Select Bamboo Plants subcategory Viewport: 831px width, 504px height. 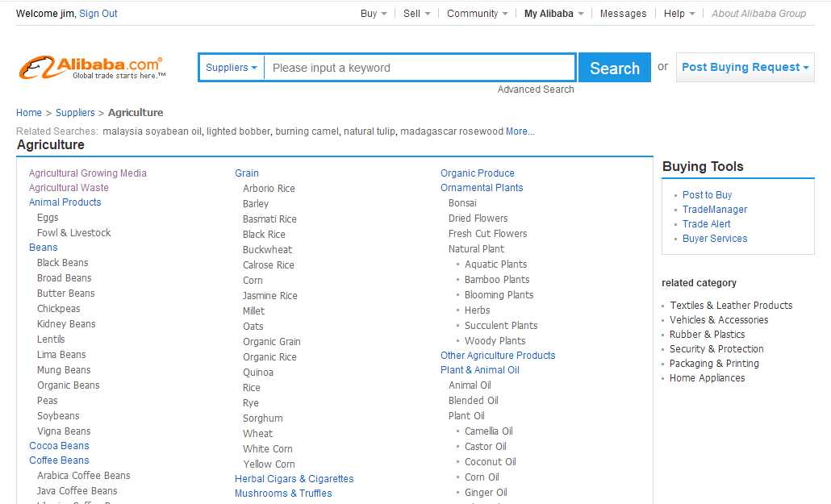coord(497,280)
